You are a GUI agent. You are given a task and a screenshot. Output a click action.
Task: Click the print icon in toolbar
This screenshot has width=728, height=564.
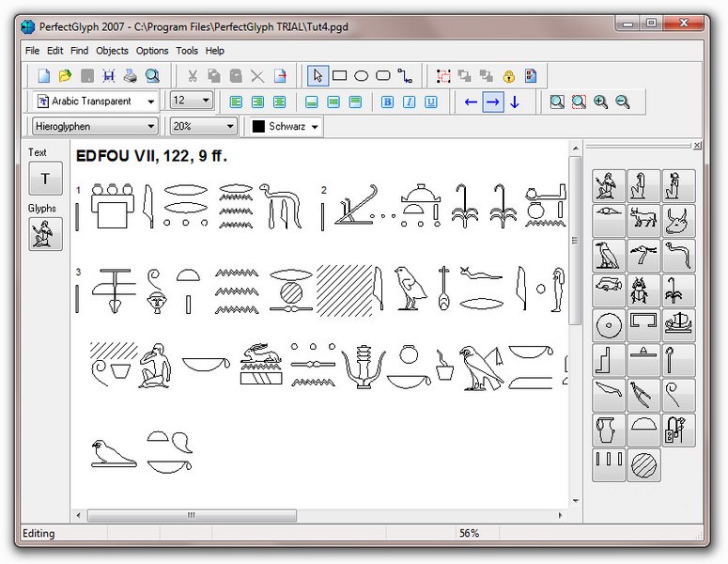(x=131, y=76)
